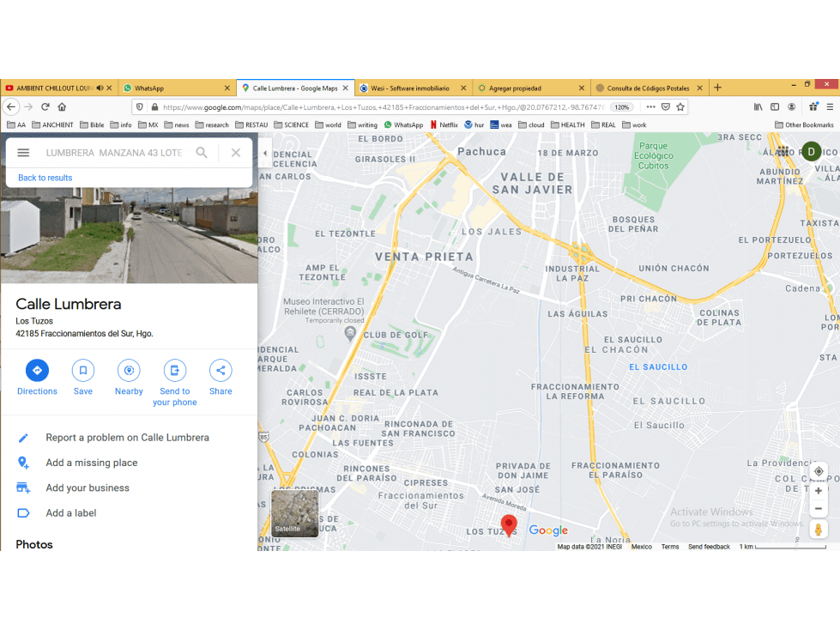The width and height of the screenshot is (840, 630).
Task: Save Calle Lumbrera with the Save icon
Action: pos(83,370)
